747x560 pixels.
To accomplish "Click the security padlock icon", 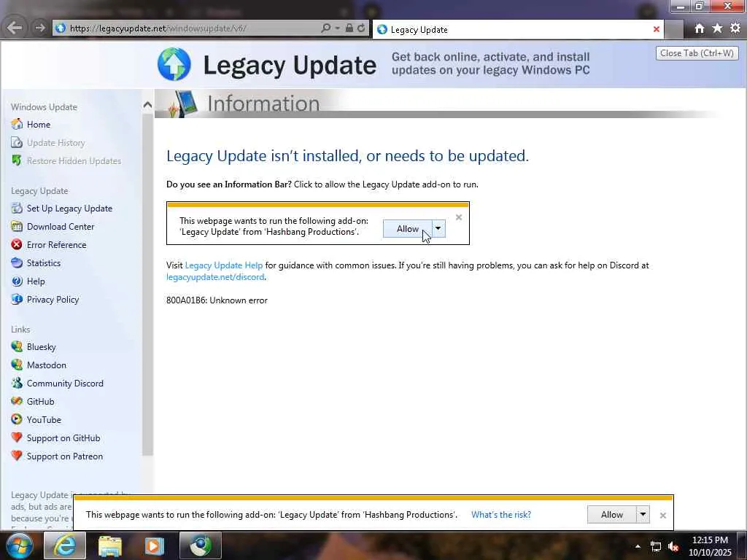I will click(x=349, y=28).
